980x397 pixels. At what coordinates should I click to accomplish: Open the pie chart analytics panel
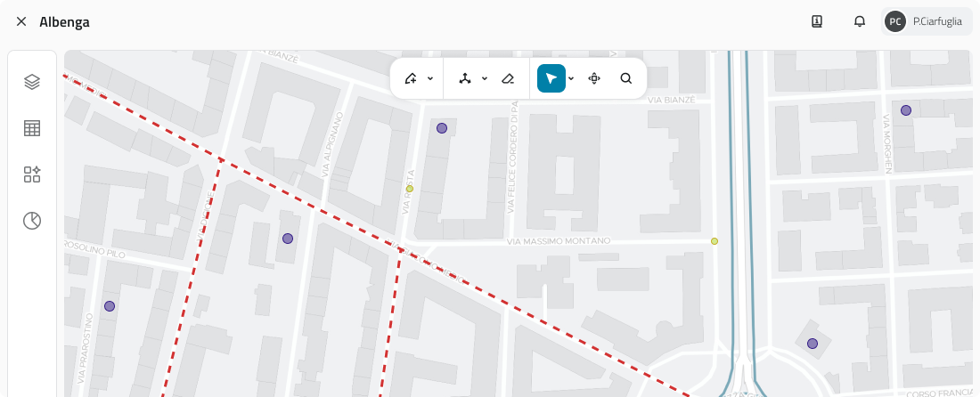[x=32, y=221]
